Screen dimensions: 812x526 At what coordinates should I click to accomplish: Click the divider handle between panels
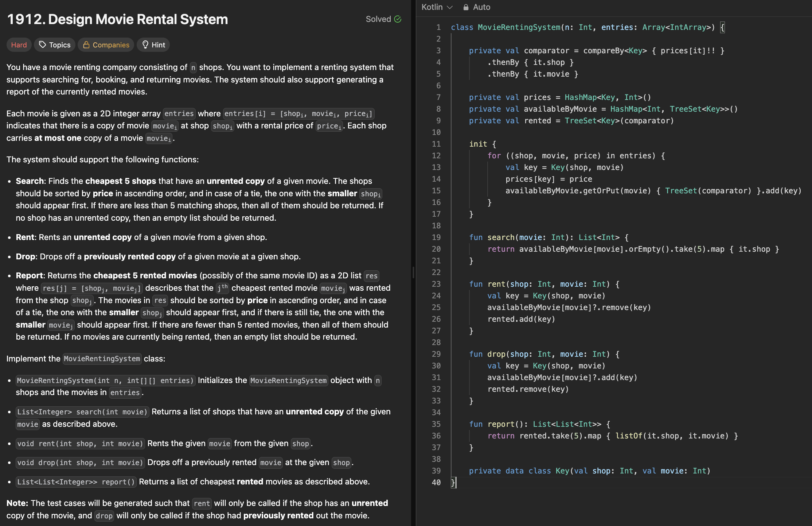pos(413,272)
